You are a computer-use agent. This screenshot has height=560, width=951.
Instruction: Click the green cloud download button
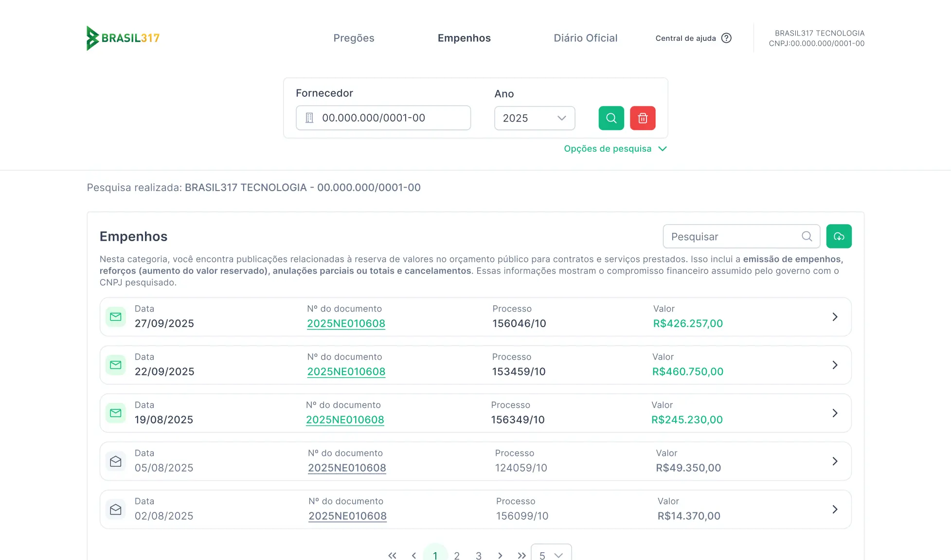point(839,236)
